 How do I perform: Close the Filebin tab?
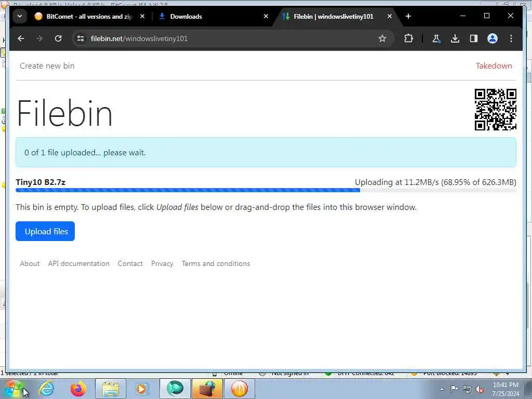[390, 16]
